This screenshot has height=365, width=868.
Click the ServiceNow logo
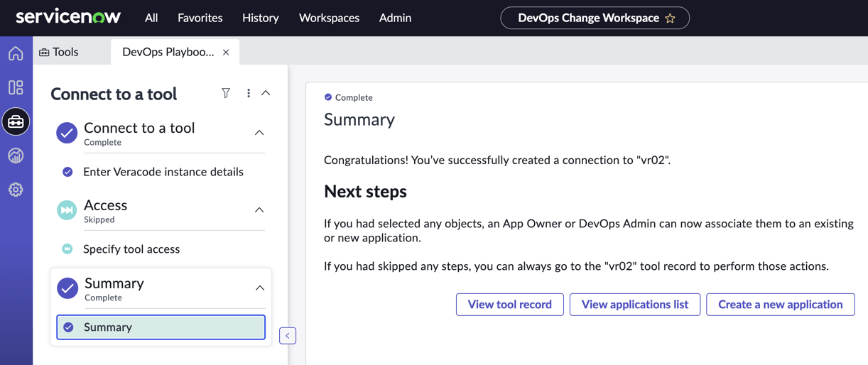click(68, 16)
